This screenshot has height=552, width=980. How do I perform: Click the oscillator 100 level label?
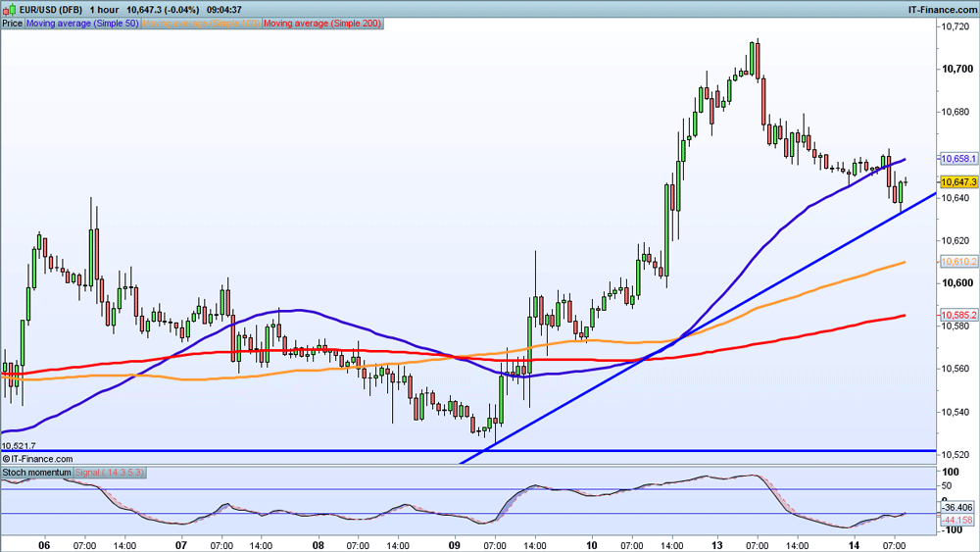[x=951, y=472]
